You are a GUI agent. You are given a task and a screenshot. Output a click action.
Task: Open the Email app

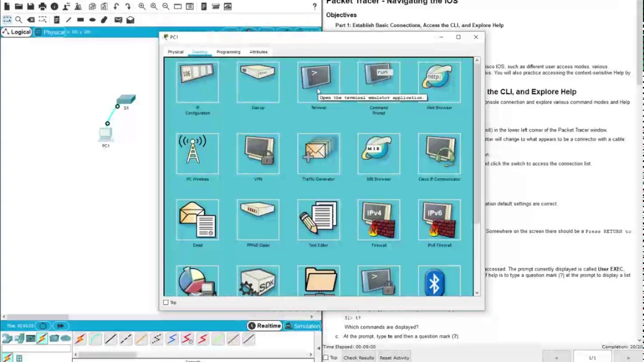click(198, 220)
